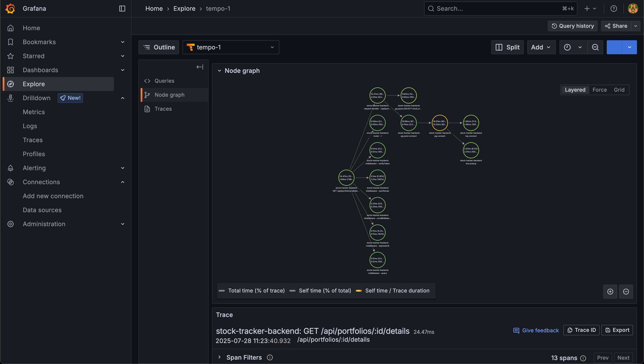Collapse the Connections section chevron
644x364 pixels.
coord(123,182)
